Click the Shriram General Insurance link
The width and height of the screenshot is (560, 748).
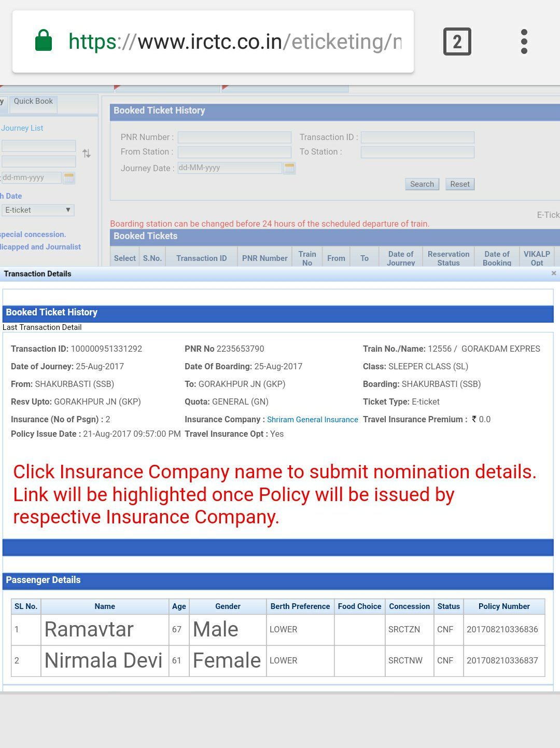[x=313, y=420]
